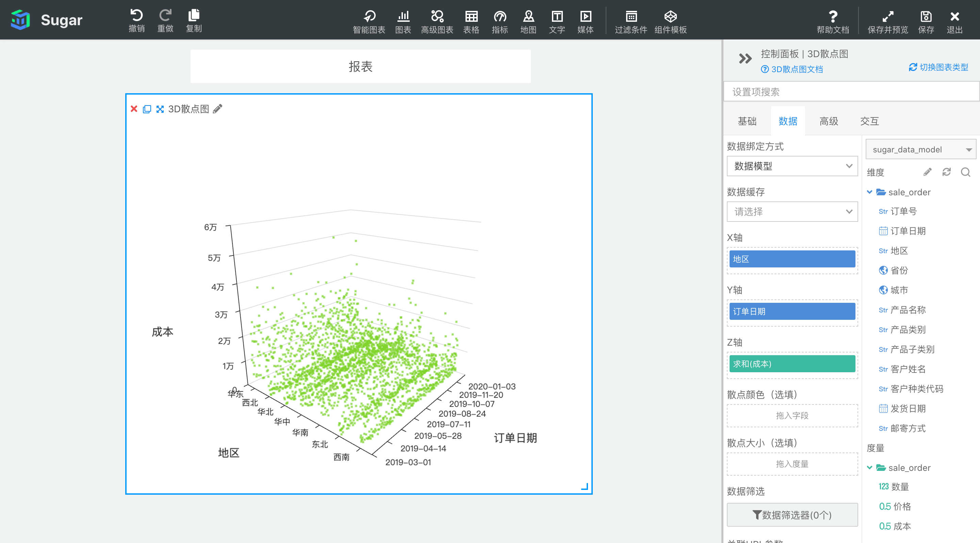Open the 3D散点图文档 link
980x543 pixels.
(792, 69)
